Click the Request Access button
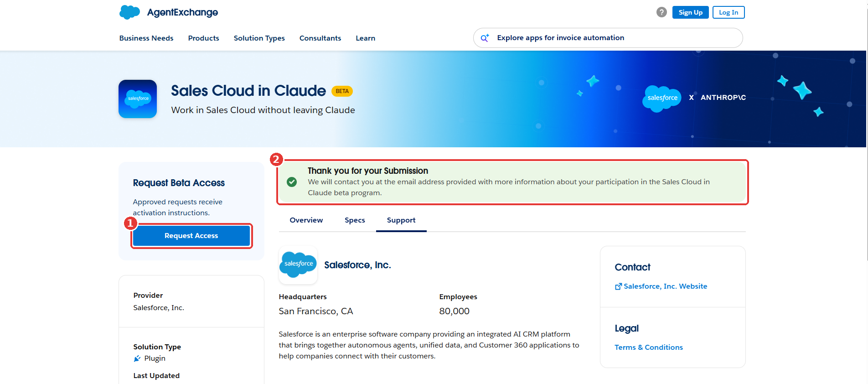 (191, 236)
